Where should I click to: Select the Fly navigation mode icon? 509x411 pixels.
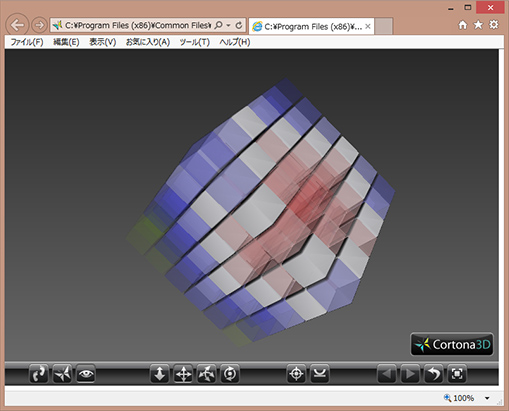pos(62,374)
